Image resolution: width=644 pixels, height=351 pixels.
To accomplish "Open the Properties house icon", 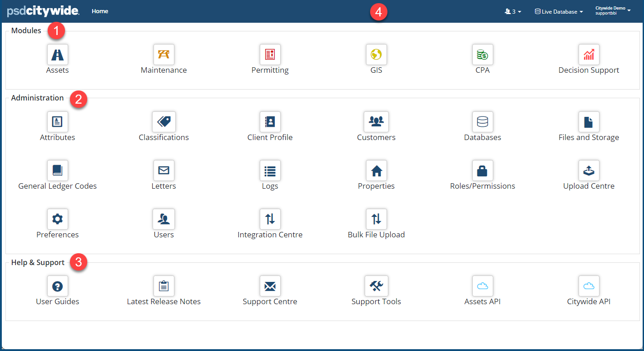I will pyautogui.click(x=376, y=170).
